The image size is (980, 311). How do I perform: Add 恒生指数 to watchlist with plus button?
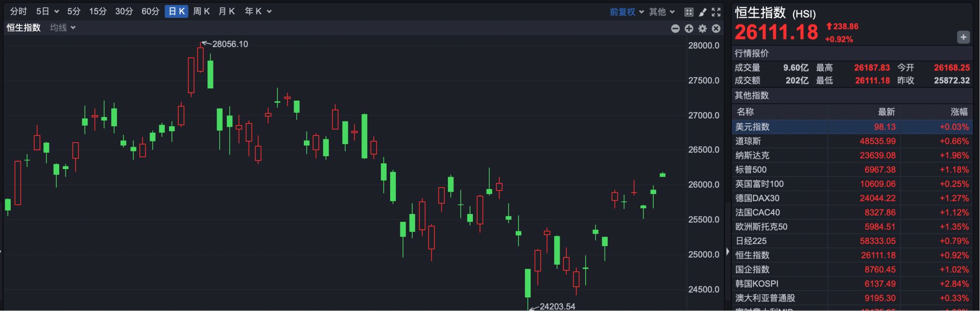coord(963,37)
